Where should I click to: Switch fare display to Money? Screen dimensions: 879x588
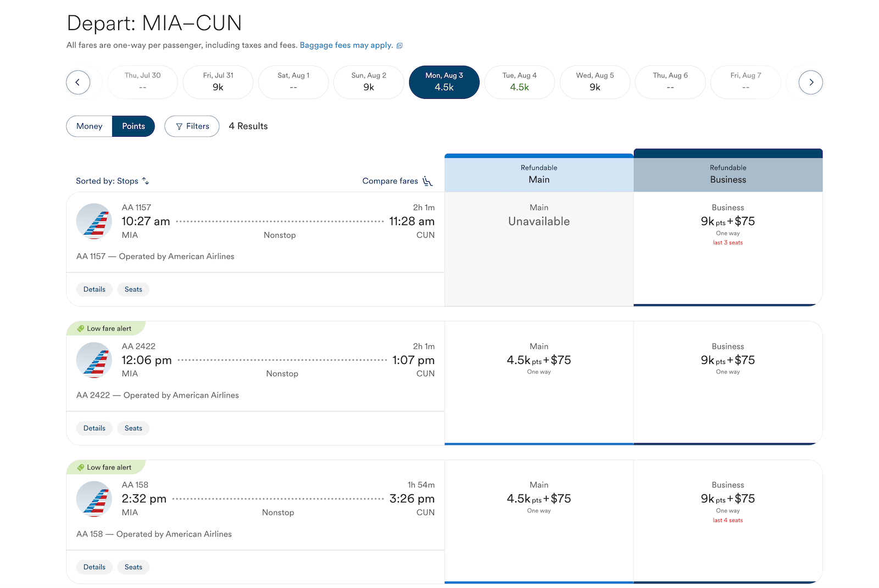pyautogui.click(x=90, y=126)
